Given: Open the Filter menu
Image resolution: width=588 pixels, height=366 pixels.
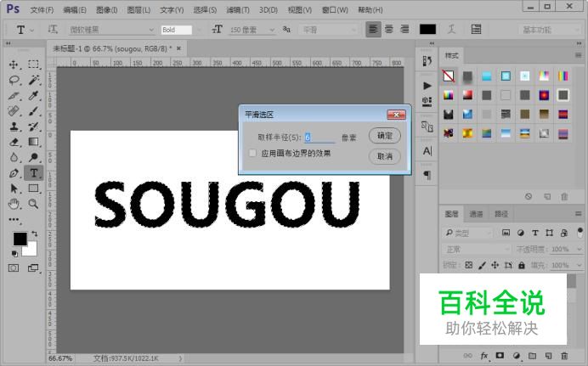Looking at the screenshot, I should pyautogui.click(x=238, y=10).
